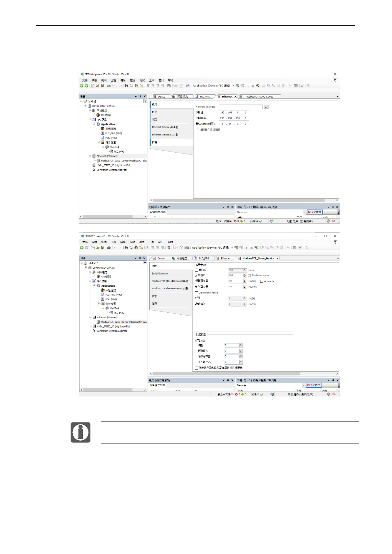Pin the 消息 panel in the lower window
392x554 pixels.
(333, 380)
